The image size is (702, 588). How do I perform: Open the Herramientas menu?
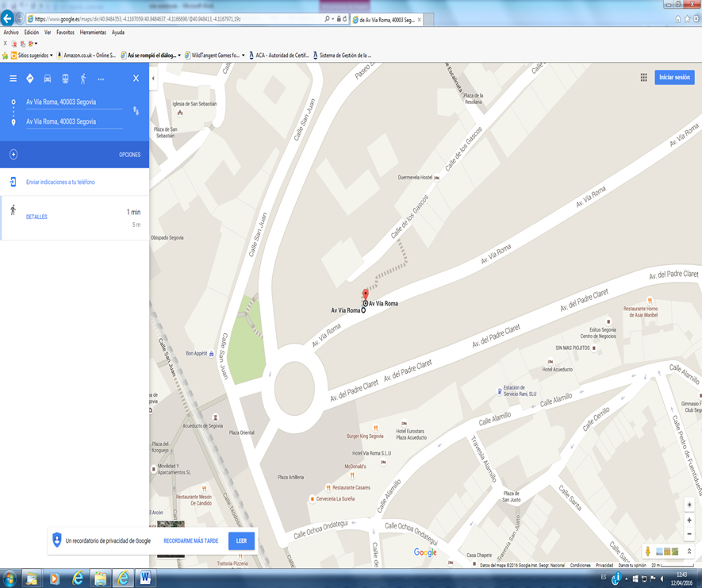pos(93,33)
